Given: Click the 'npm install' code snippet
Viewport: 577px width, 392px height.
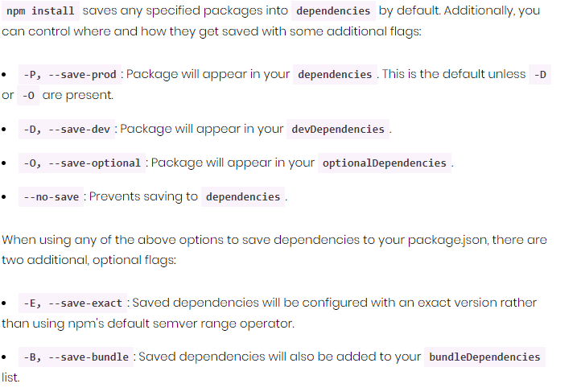Looking at the screenshot, I should pyautogui.click(x=40, y=11).
